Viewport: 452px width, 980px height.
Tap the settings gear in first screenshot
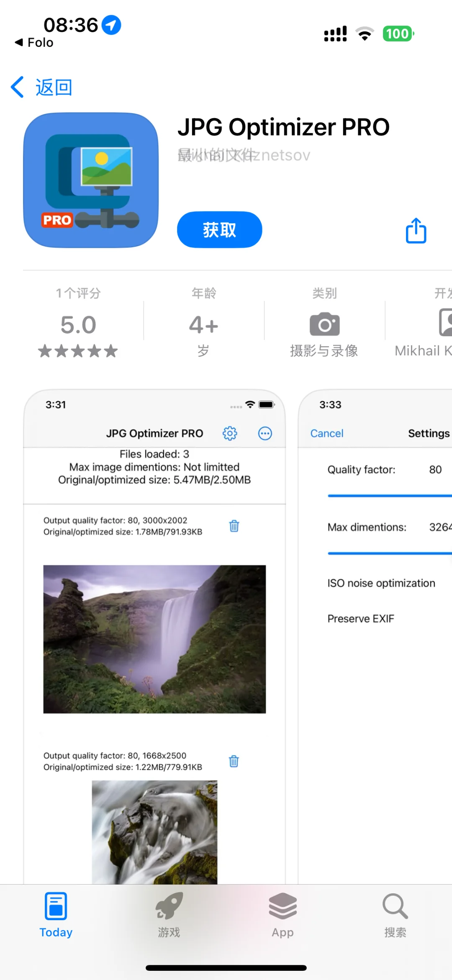(x=230, y=433)
